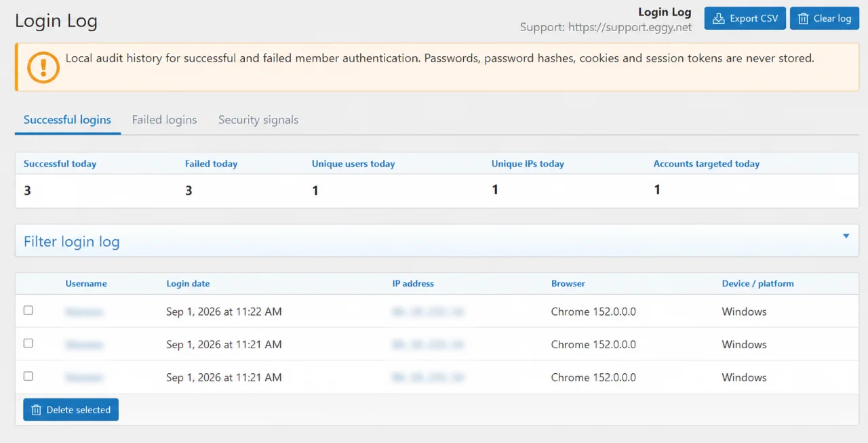Sort by the IP address column header
The height and width of the screenshot is (443, 868).
point(413,284)
